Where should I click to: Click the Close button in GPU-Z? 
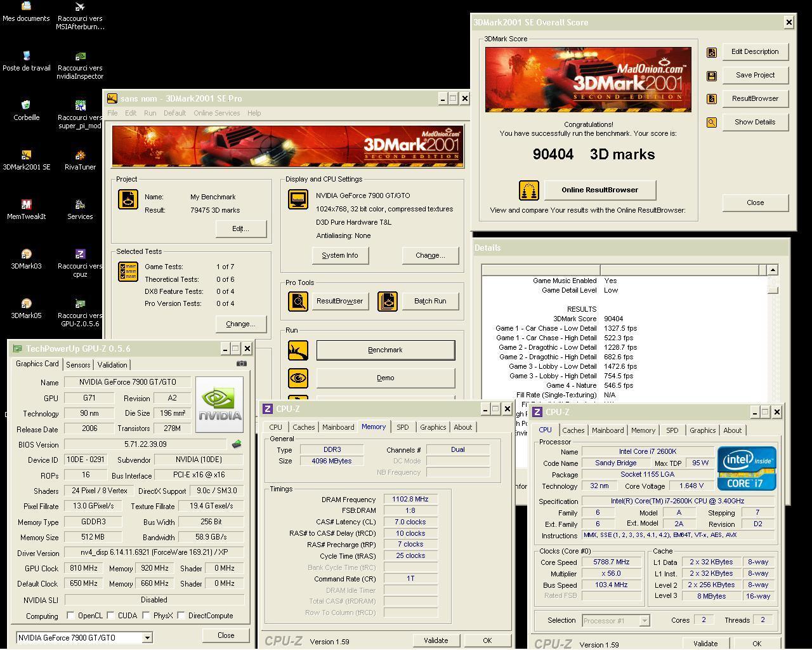[226, 635]
